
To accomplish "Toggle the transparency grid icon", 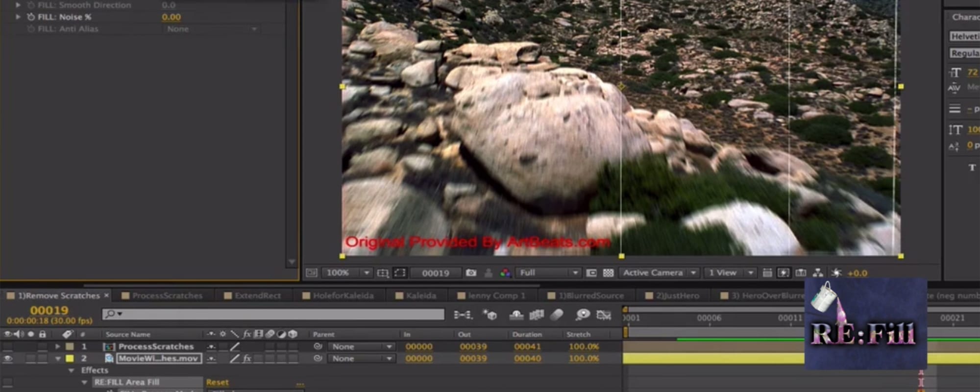I will coord(608,273).
